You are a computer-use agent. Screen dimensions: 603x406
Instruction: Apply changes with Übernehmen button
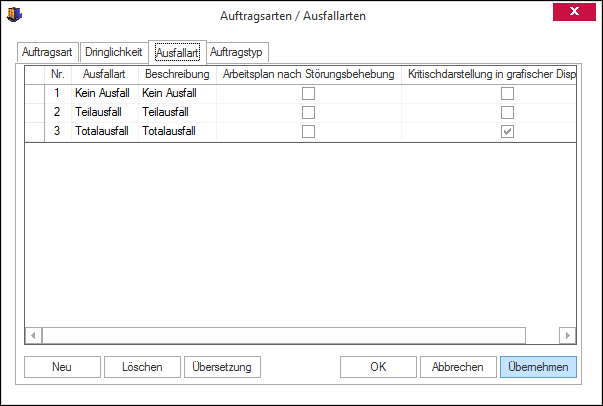[538, 367]
